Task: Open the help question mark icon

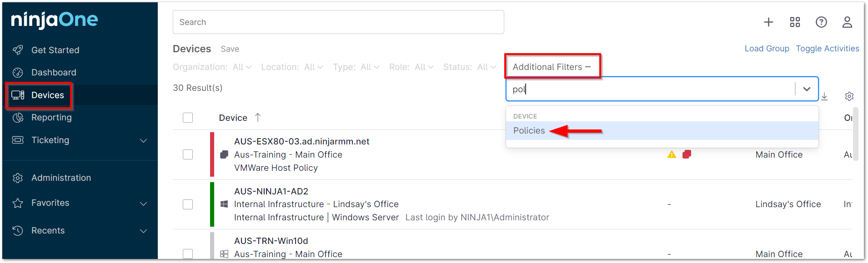Action: coord(821,22)
